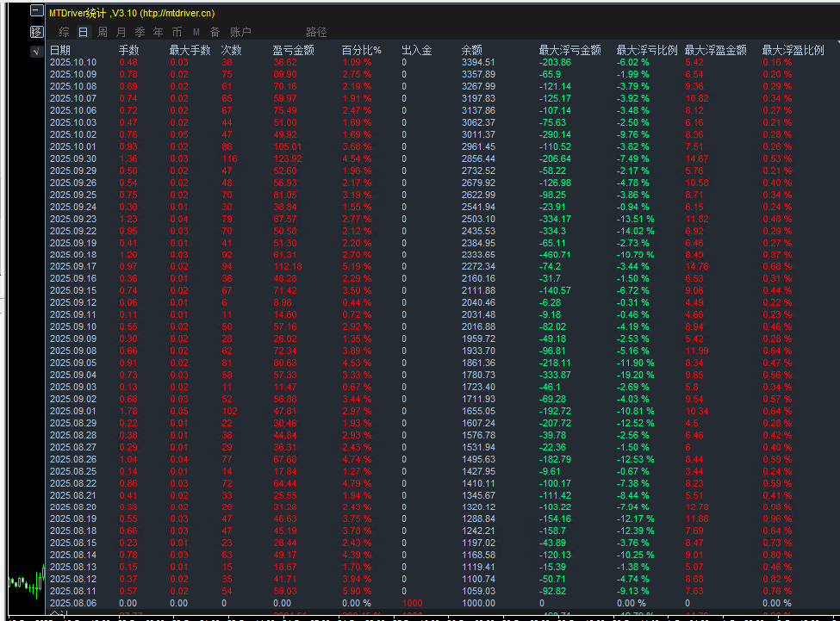Select the 2025.08.06 deposit row

73,603
